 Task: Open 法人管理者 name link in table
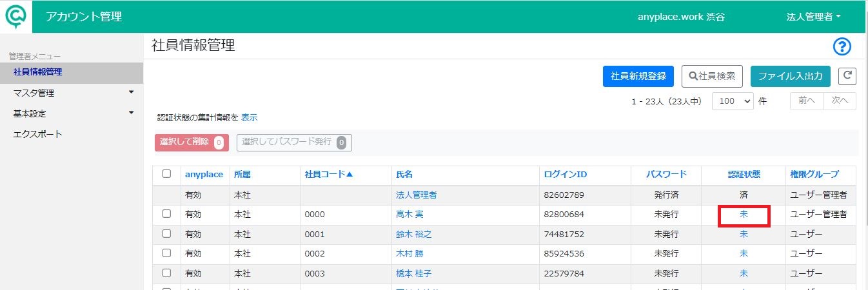416,194
